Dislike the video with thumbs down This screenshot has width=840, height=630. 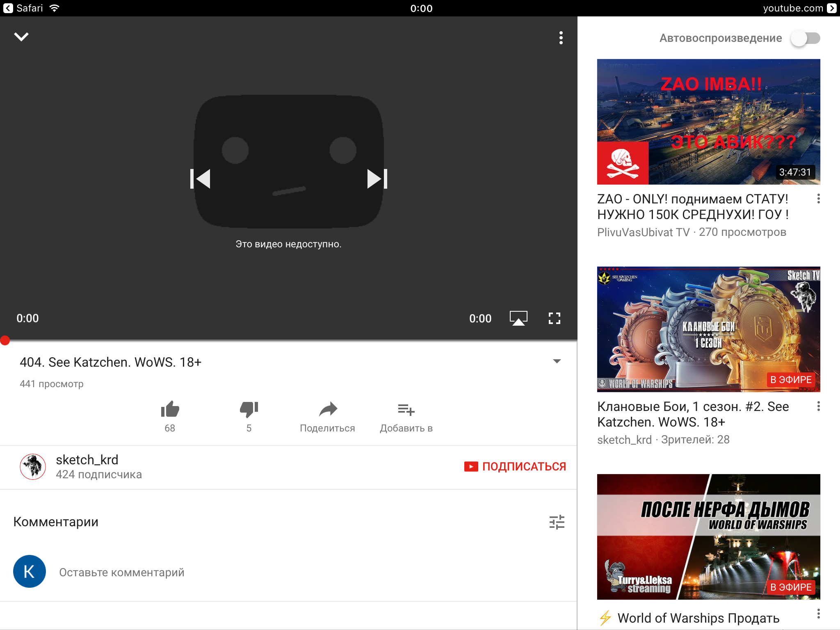coord(249,409)
